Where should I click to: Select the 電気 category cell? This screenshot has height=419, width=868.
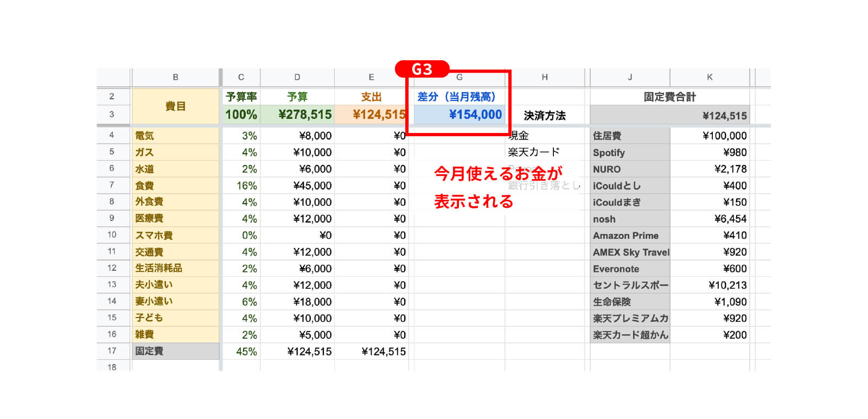coord(175,136)
